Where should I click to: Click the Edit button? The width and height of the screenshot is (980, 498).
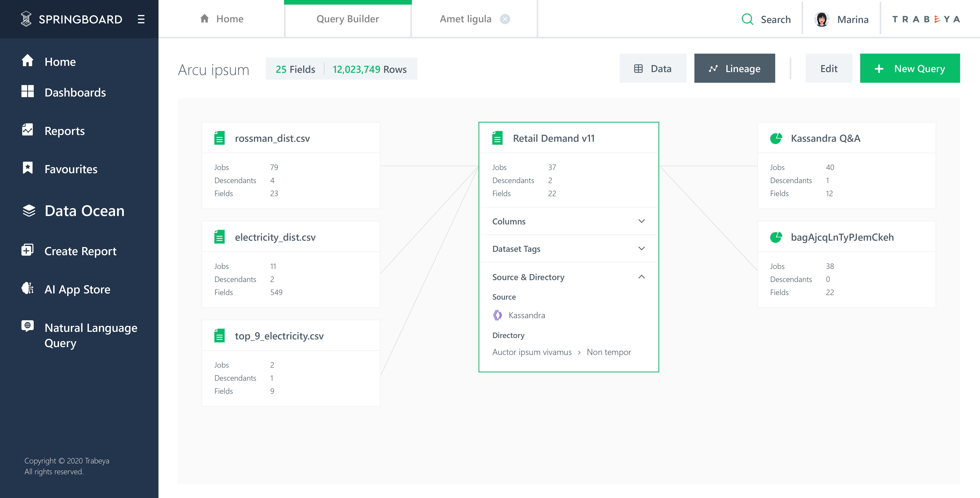(x=829, y=69)
